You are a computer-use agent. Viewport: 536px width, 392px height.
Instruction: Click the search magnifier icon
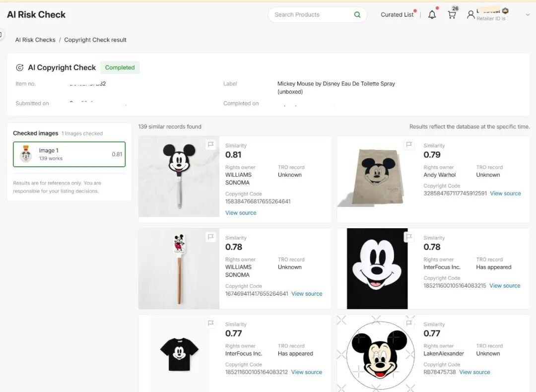pyautogui.click(x=357, y=15)
